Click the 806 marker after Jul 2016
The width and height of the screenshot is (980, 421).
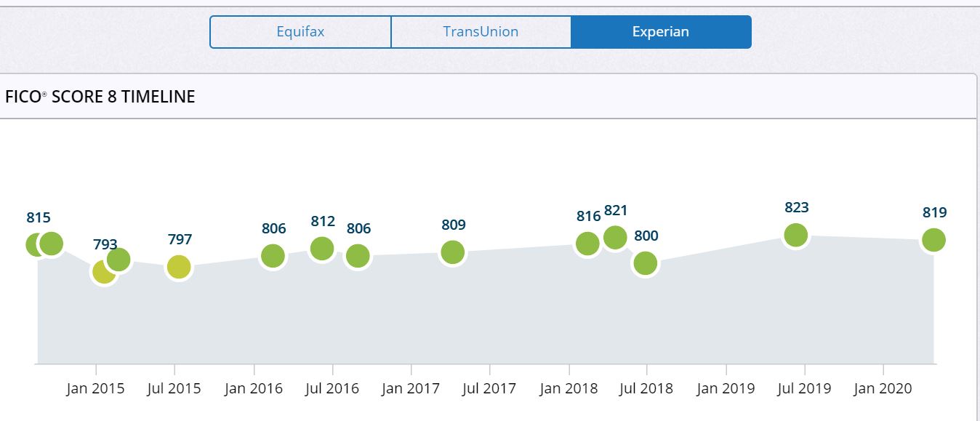click(x=358, y=256)
